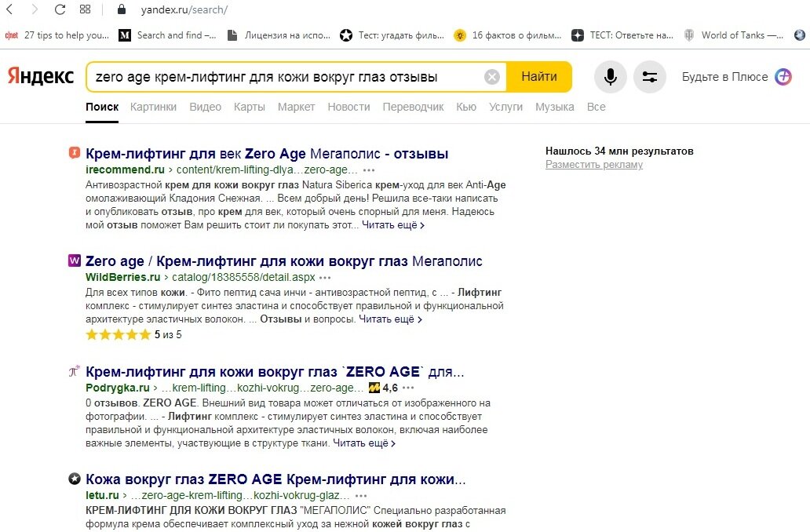
Task: Click the browser forward arrow
Action: tap(35, 9)
